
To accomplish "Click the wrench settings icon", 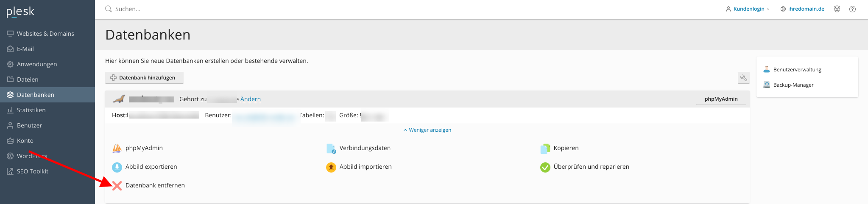I will pos(744,78).
